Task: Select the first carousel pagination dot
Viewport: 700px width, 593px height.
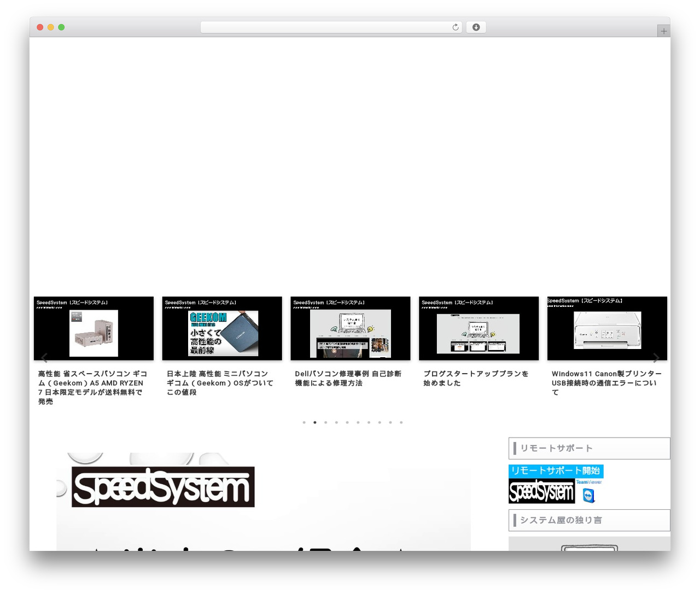Action: [x=304, y=422]
